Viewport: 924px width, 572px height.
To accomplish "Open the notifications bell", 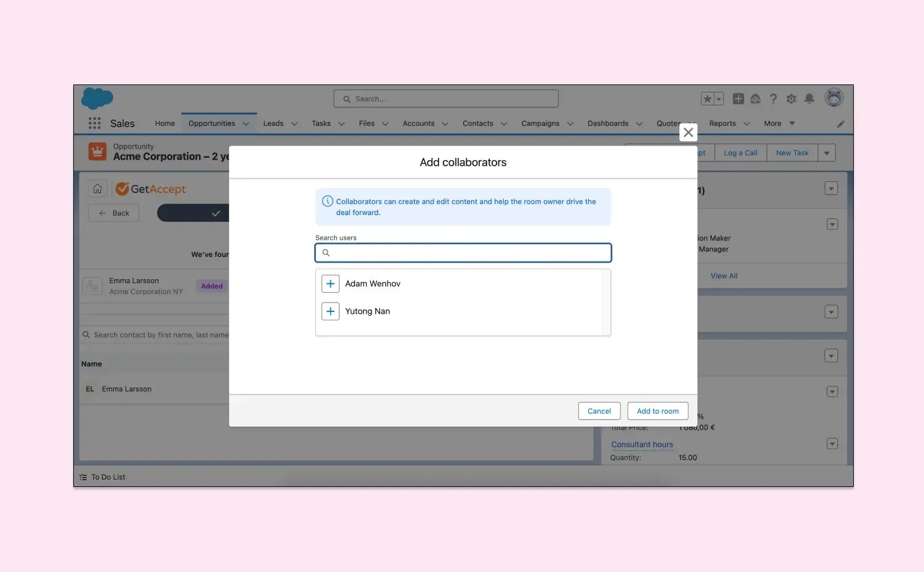I will click(x=809, y=99).
